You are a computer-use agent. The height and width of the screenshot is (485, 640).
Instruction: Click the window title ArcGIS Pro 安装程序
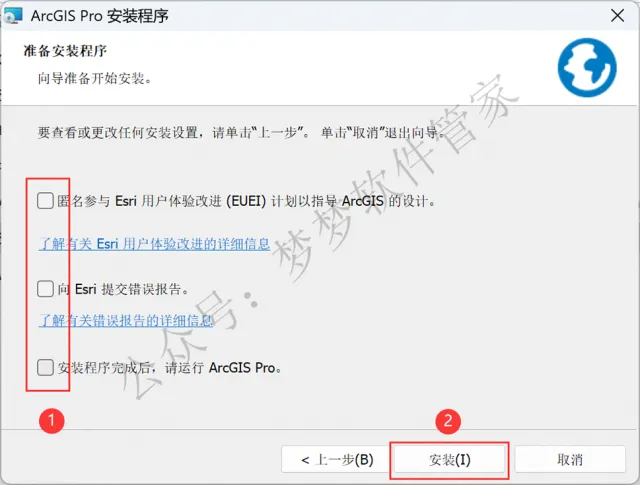tap(100, 16)
